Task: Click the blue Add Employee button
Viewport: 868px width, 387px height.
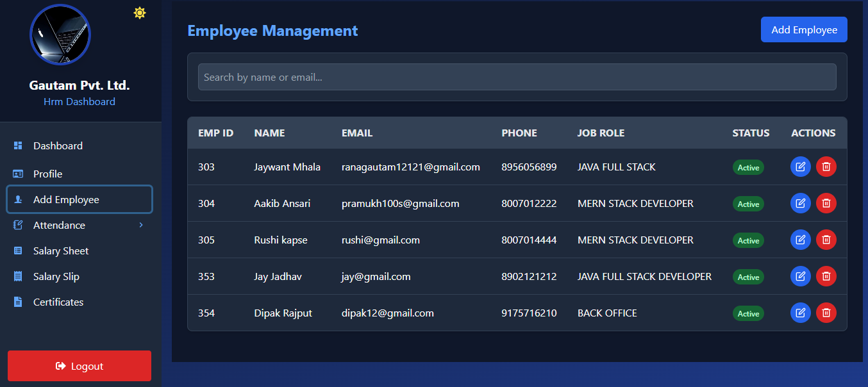Action: [804, 30]
